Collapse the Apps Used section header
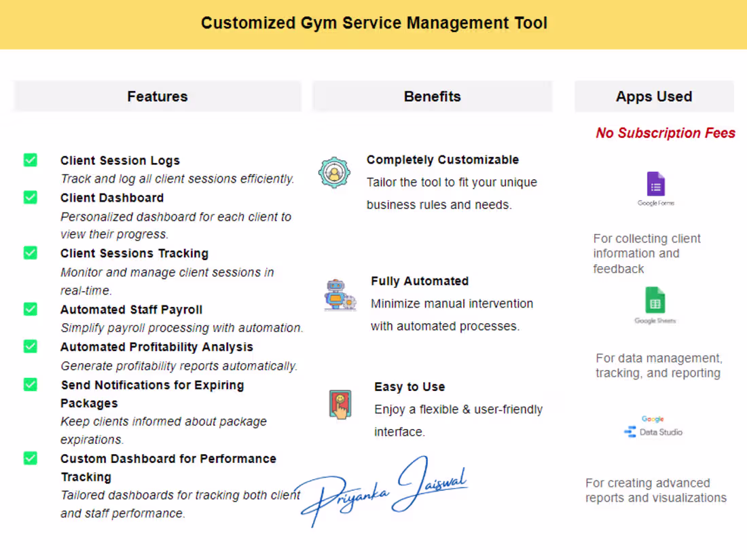This screenshot has height=560, width=747. [653, 96]
